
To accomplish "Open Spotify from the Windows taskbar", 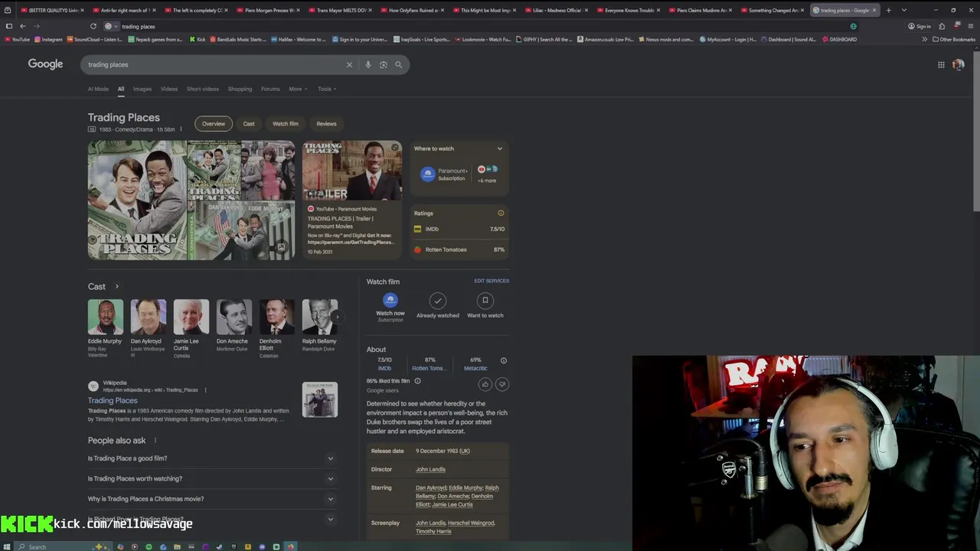I will pos(149,546).
